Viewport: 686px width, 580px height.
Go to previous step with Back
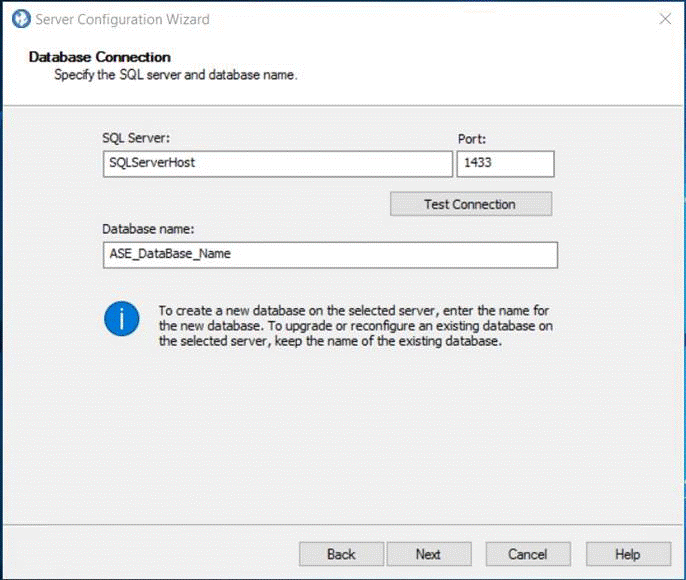pos(341,554)
